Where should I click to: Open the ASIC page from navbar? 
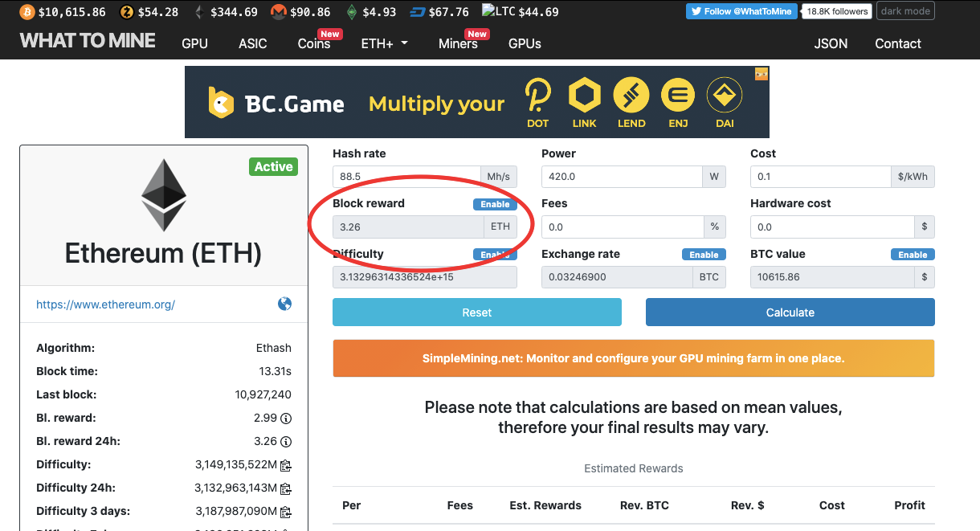[x=252, y=43]
